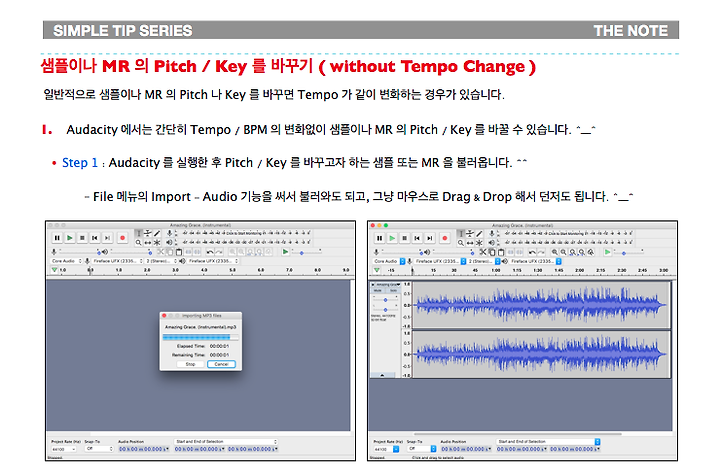Image resolution: width=720 pixels, height=473 pixels.
Task: Open 2 (Stereo) channels dropdown in waveform window
Action: [x=484, y=261]
